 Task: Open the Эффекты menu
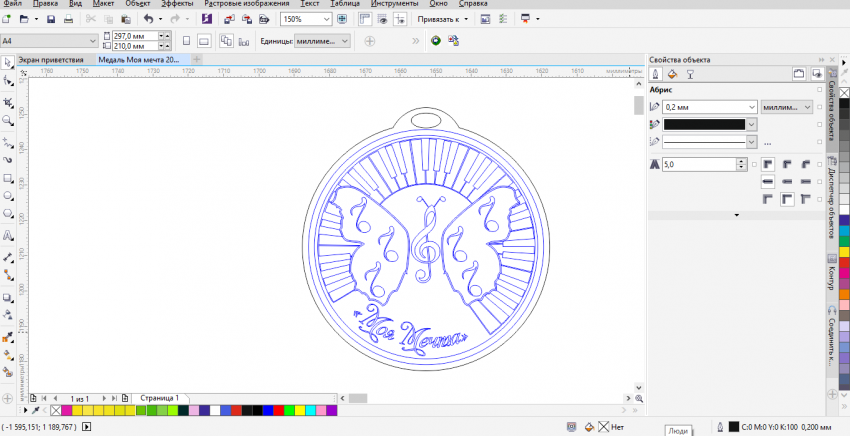coord(176,4)
